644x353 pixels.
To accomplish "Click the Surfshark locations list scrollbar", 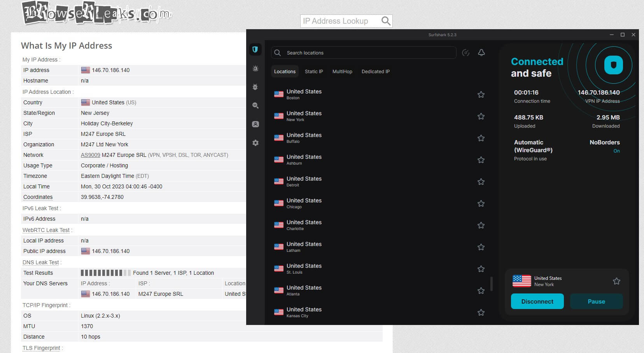I will 491,284.
